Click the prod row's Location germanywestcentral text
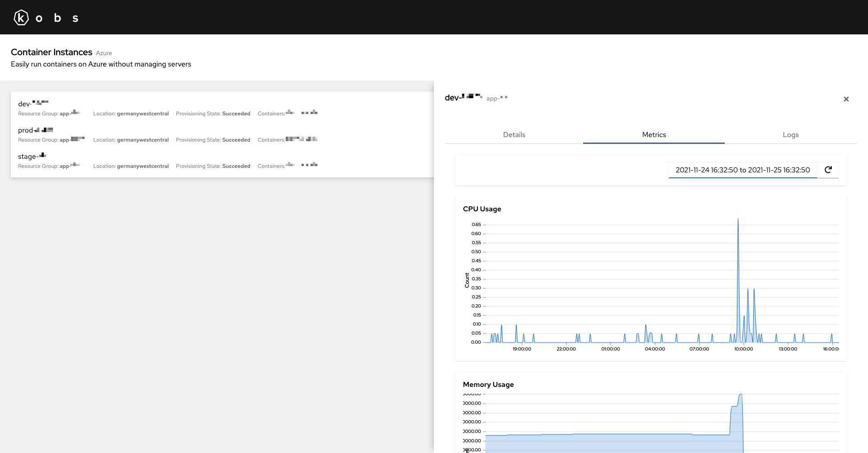This screenshot has width=868, height=453. click(x=131, y=140)
